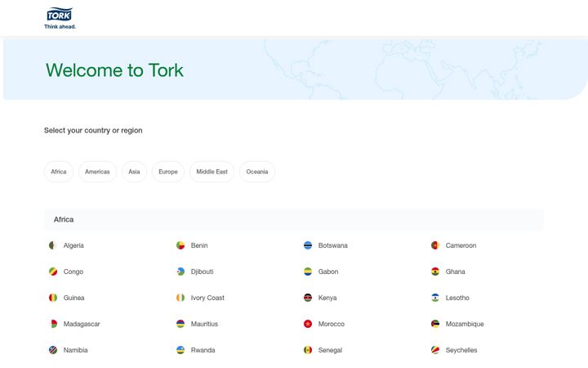Click the Rwanda flag icon
The height and width of the screenshot is (368, 588).
click(180, 350)
